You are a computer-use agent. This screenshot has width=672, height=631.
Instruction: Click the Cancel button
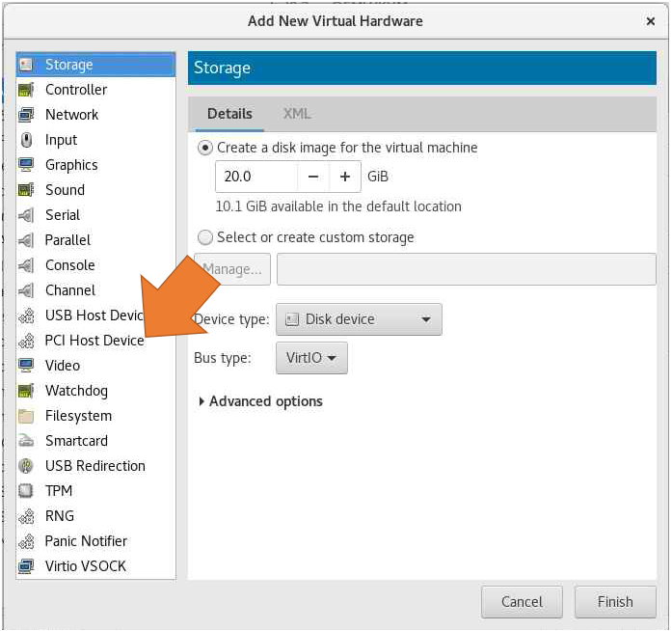click(522, 601)
